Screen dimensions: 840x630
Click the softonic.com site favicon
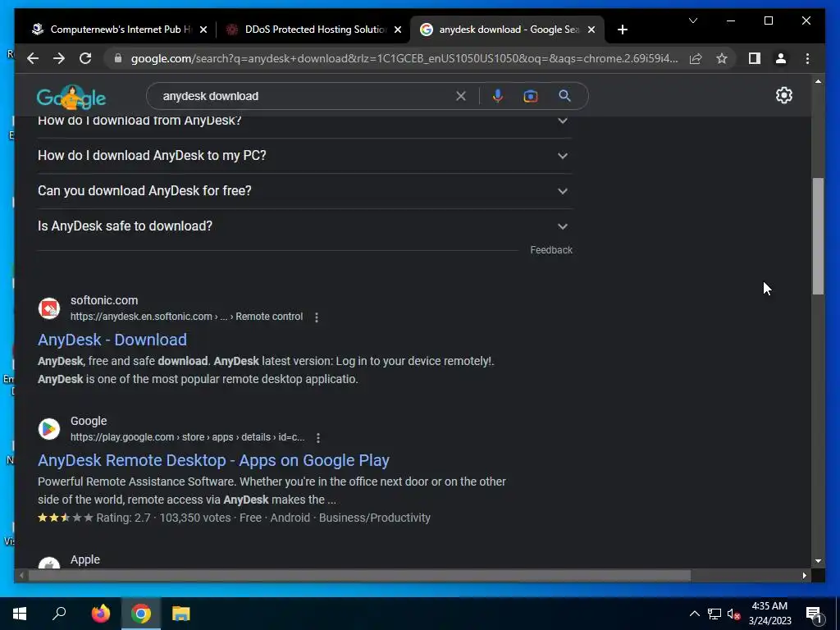[x=48, y=308]
